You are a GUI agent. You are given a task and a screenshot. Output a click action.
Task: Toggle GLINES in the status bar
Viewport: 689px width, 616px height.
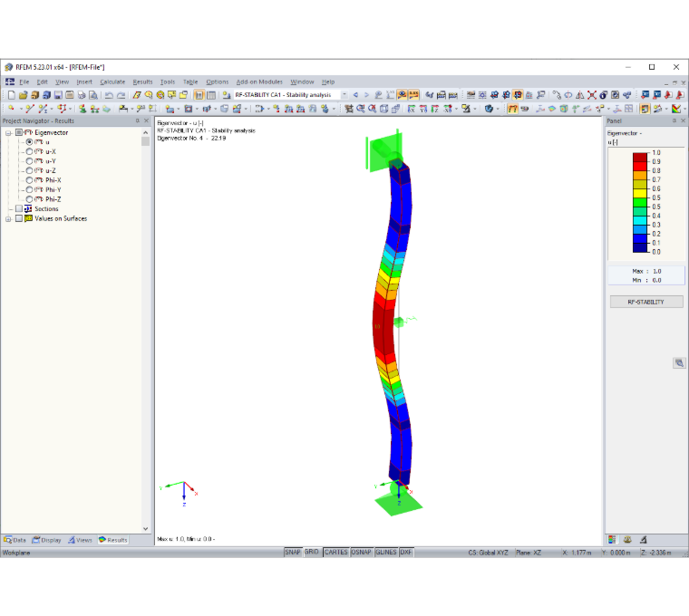point(386,552)
